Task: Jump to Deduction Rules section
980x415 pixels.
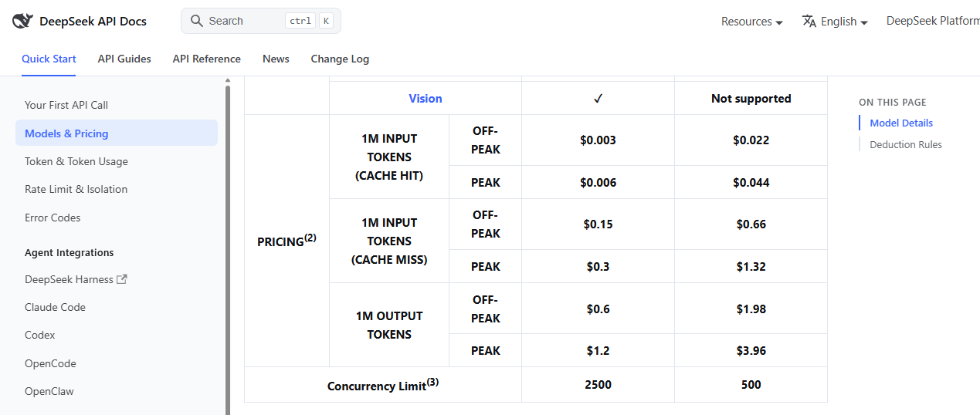Action: [x=906, y=144]
